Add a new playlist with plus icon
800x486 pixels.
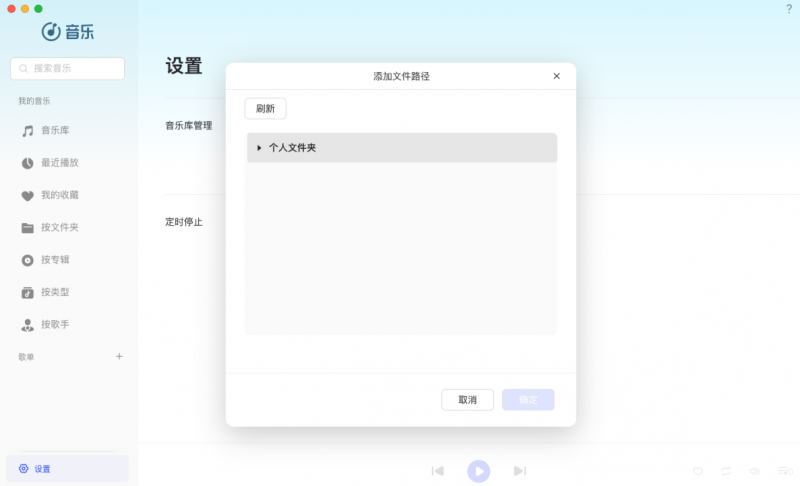(x=119, y=356)
